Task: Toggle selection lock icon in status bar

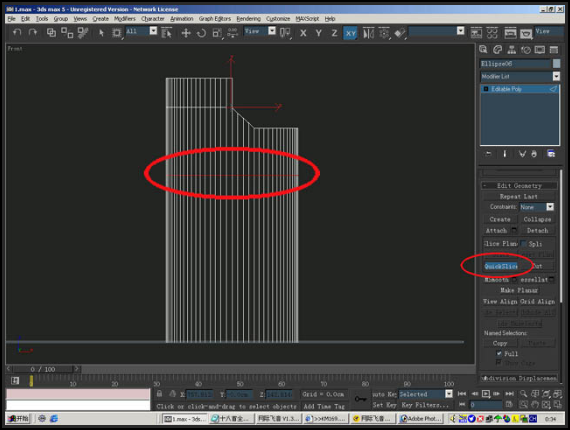Action: 159,394
